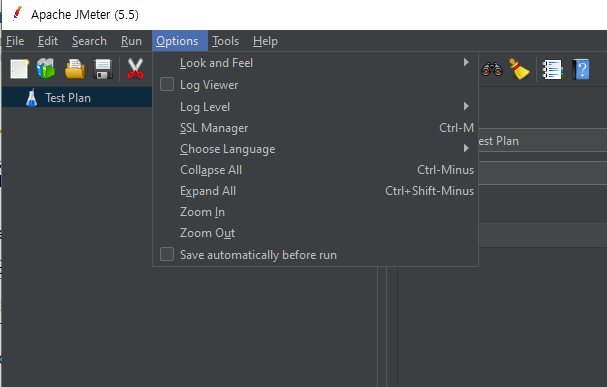Image resolution: width=607 pixels, height=387 pixels.
Task: Click the blue Help question mark icon
Action: (x=581, y=69)
